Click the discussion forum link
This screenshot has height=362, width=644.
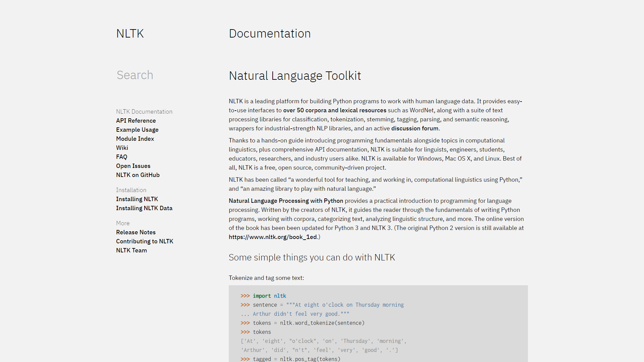tap(415, 128)
